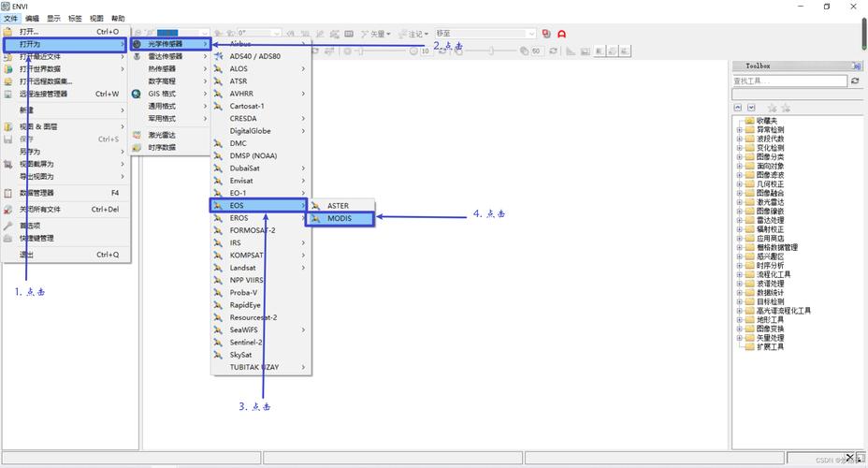The image size is (868, 468).
Task: Click the DMC satellite icon
Action: tap(218, 143)
